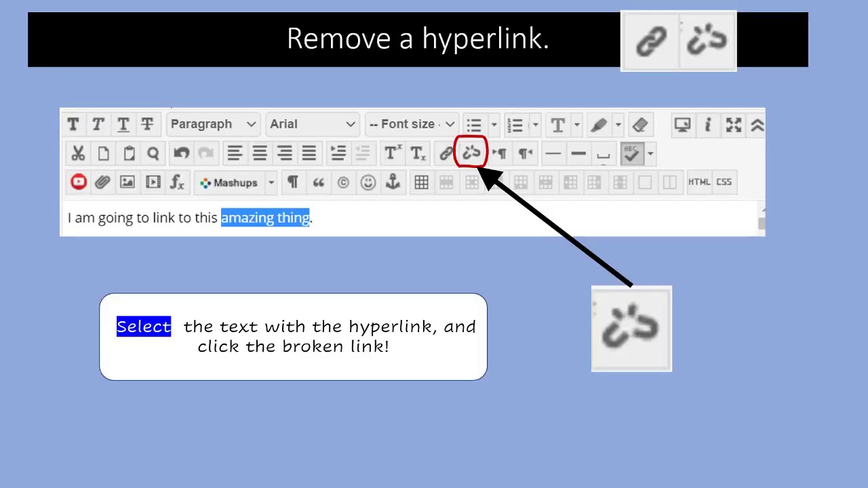This screenshot has width=868, height=488.
Task: Click the redo arrow icon
Action: tap(205, 154)
